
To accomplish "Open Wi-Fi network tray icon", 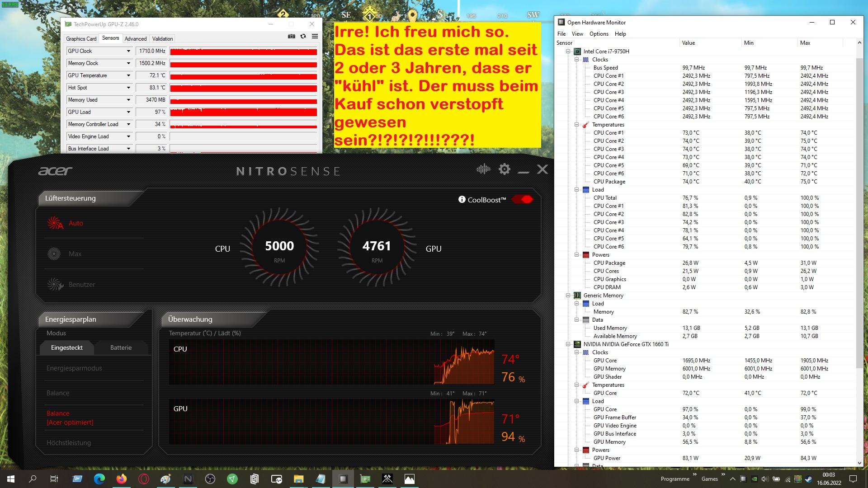I will [x=787, y=479].
